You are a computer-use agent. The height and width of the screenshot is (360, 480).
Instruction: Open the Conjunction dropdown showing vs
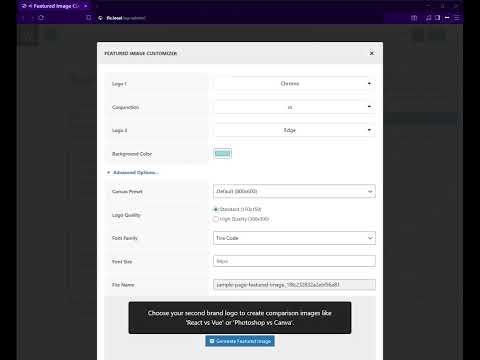[x=294, y=107]
